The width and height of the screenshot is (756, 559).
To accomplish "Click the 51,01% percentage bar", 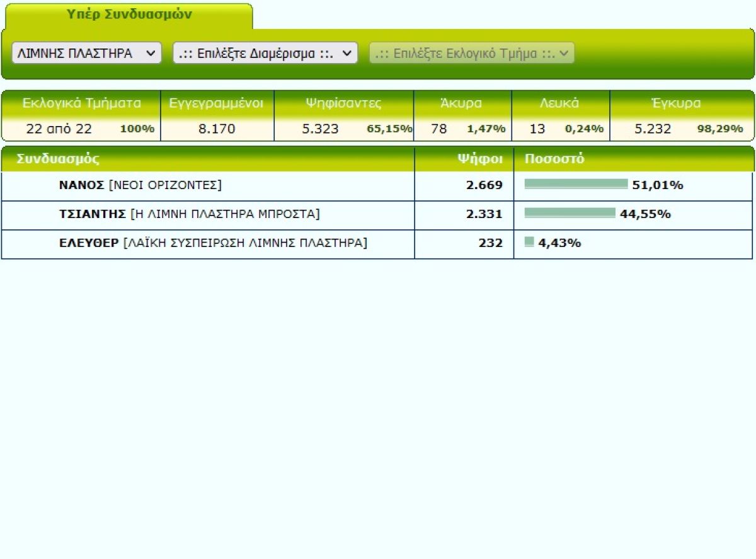I will 576,184.
